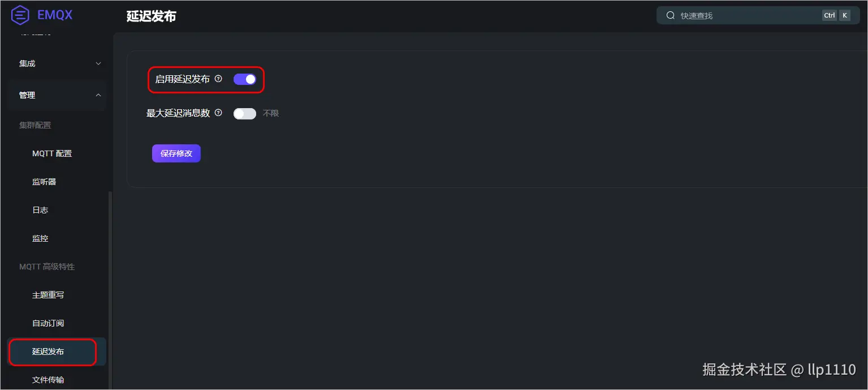Image resolution: width=868 pixels, height=390 pixels.
Task: Go to 监听器 in the sidebar
Action: pyautogui.click(x=44, y=182)
